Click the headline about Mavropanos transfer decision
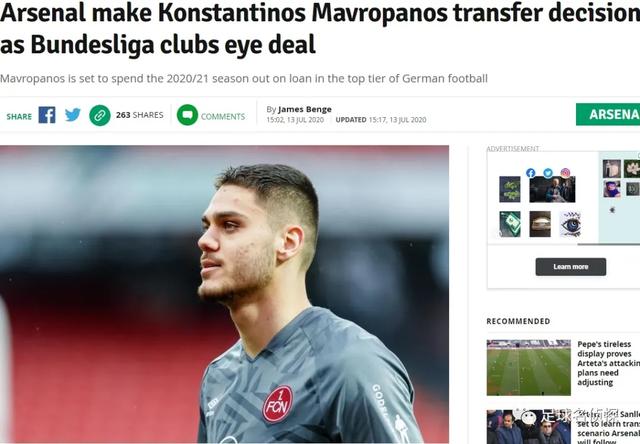The height and width of the screenshot is (444, 640). pyautogui.click(x=320, y=29)
